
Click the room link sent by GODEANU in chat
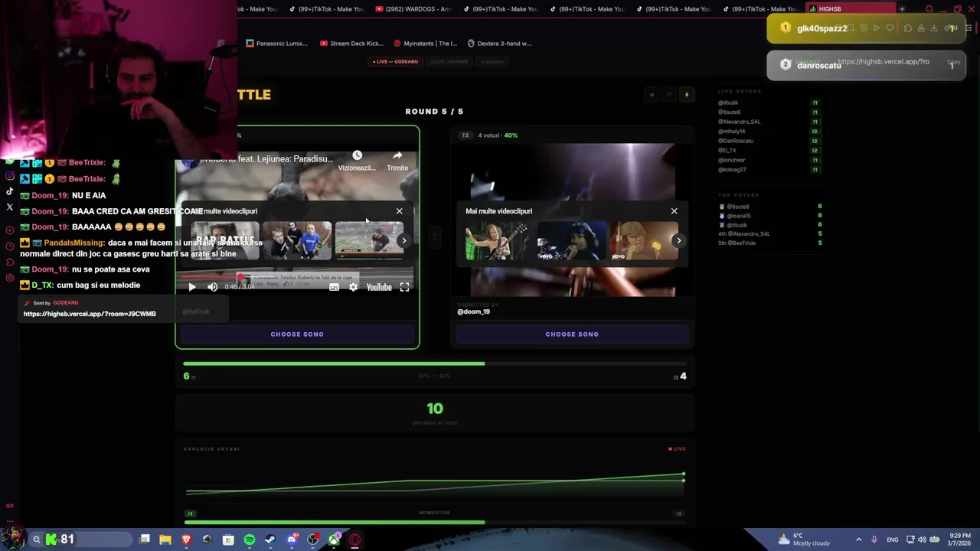tap(90, 314)
